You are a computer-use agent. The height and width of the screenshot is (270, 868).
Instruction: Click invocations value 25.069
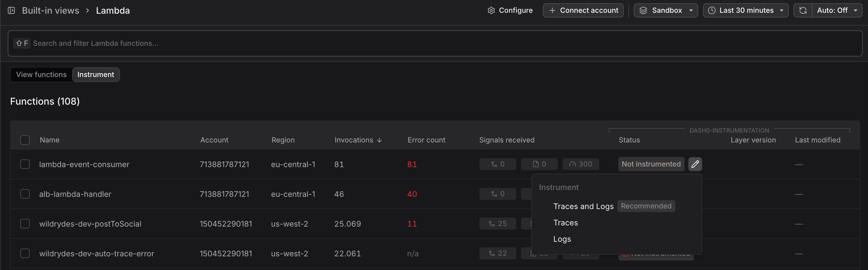pos(347,224)
